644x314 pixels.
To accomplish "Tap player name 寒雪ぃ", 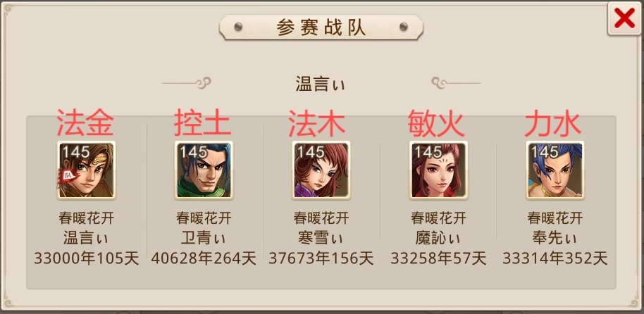I will point(321,238).
